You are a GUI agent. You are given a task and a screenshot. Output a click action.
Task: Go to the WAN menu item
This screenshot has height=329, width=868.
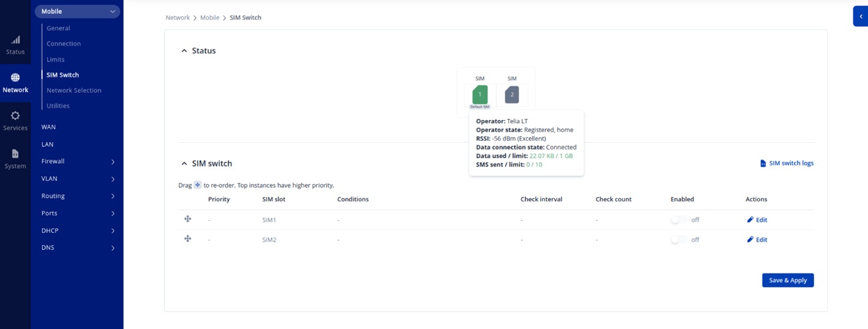click(x=49, y=127)
